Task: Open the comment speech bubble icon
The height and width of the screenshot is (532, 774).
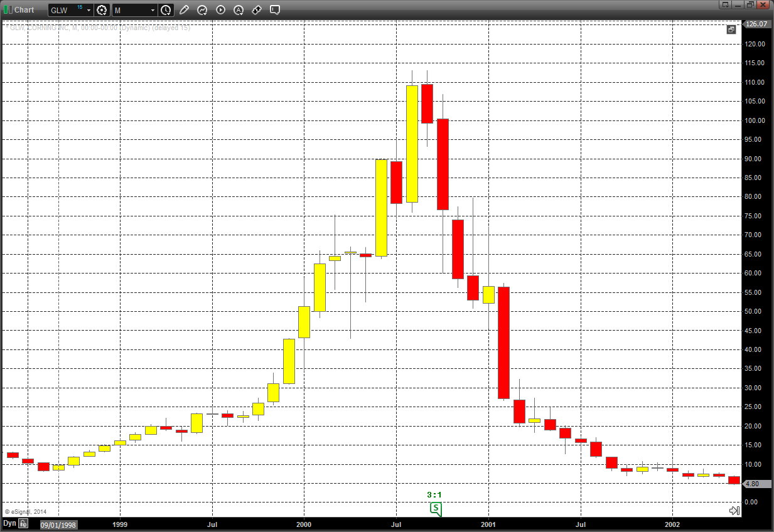Action: pos(275,10)
